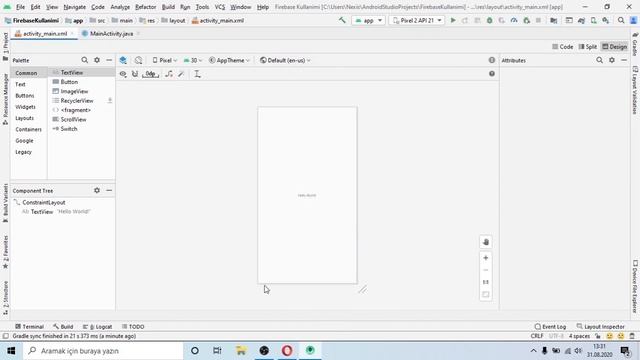Open the Gradle side panel
The width and height of the screenshot is (640, 360).
click(x=635, y=44)
